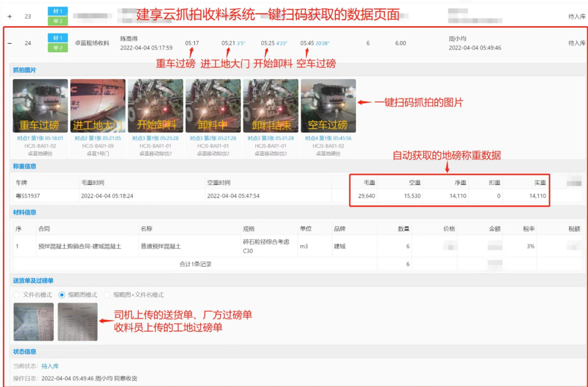The height and width of the screenshot is (387, 588).
Task: Expand row 23 with the plus icon
Action: pyautogui.click(x=9, y=17)
